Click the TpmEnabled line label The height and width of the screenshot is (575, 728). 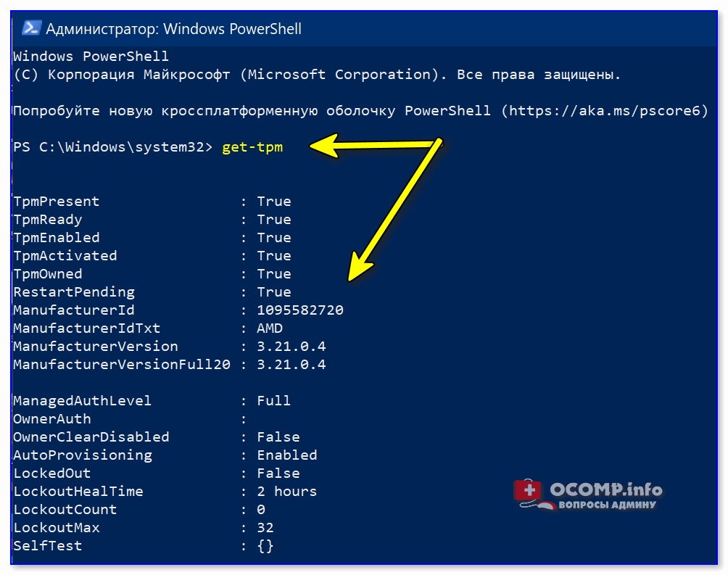pos(56,238)
